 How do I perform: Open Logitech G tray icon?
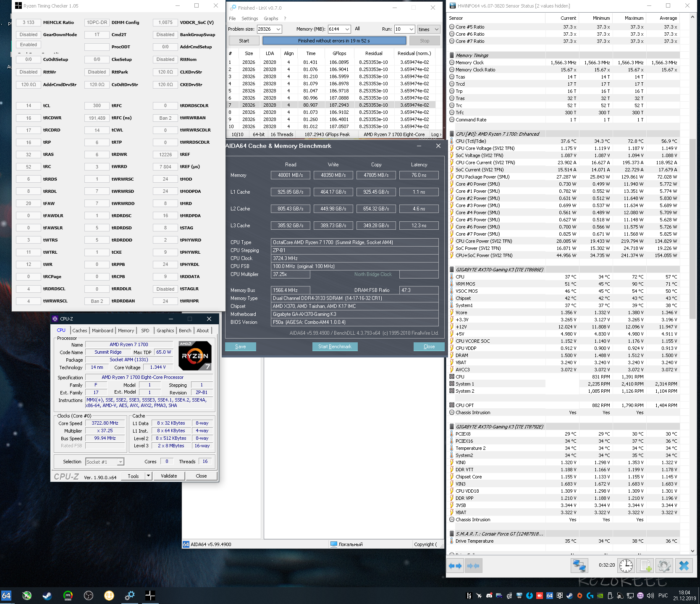pos(590,596)
